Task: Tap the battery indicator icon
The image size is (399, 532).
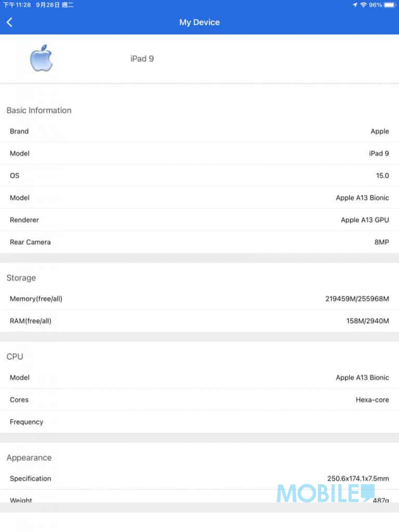Action: (390, 5)
